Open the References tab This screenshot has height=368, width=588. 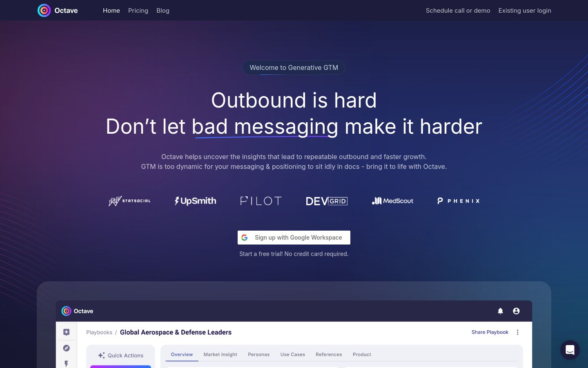(329, 355)
